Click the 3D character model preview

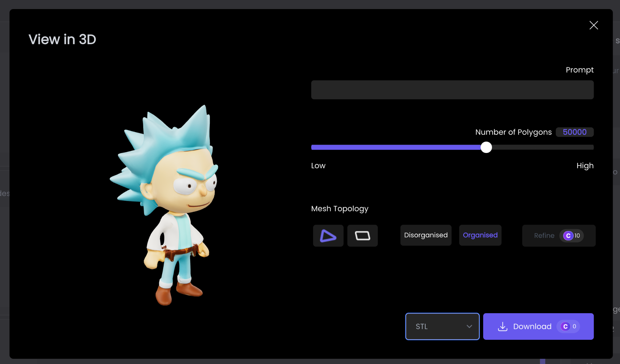coord(164,205)
